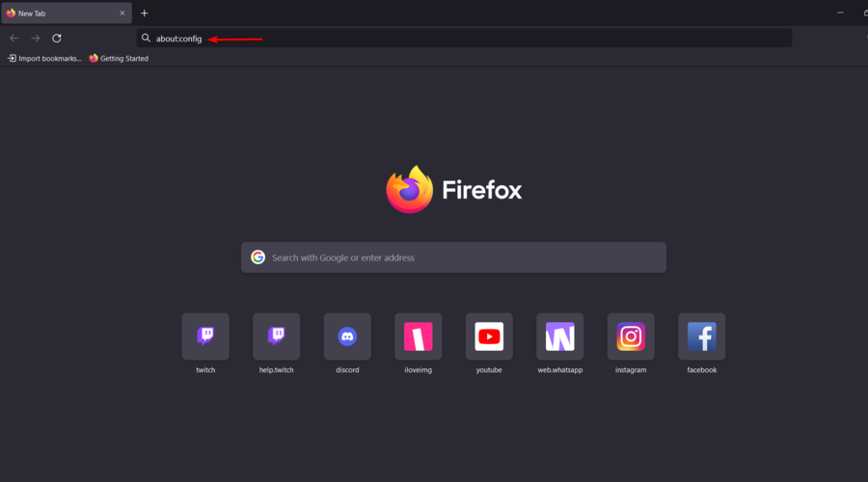Minimize the Firefox window
Screen dimensions: 868x482
[x=840, y=13]
